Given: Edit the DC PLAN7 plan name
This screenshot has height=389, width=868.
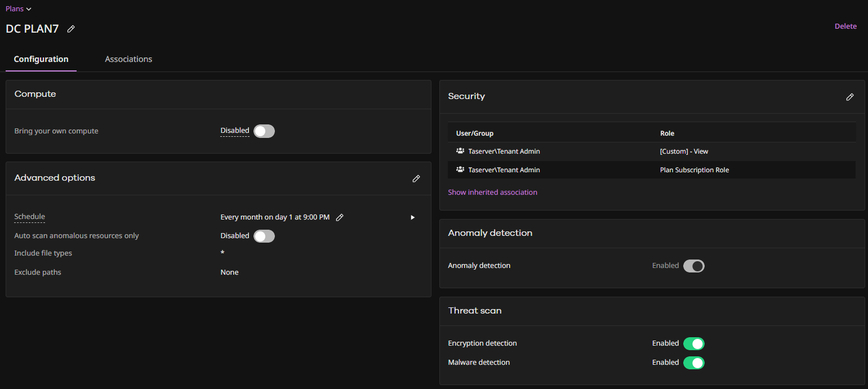Looking at the screenshot, I should [71, 29].
